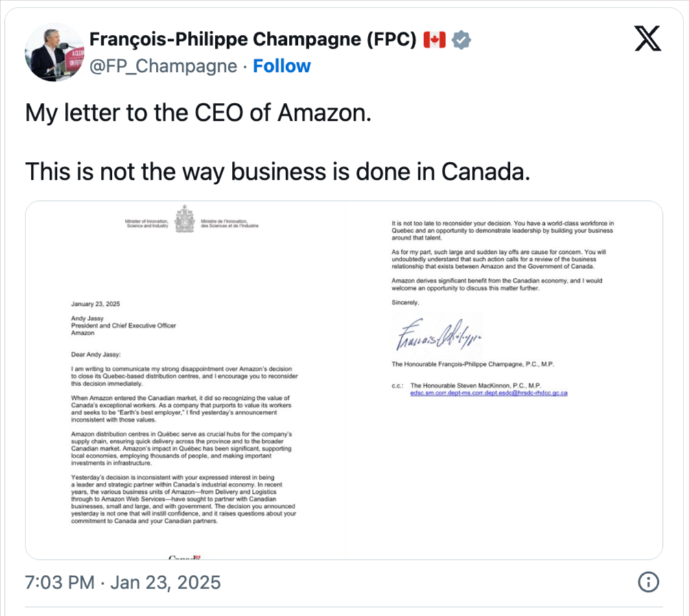The height and width of the screenshot is (616, 689).
Task: Click the letter date January 23, 2025
Action: point(94,304)
